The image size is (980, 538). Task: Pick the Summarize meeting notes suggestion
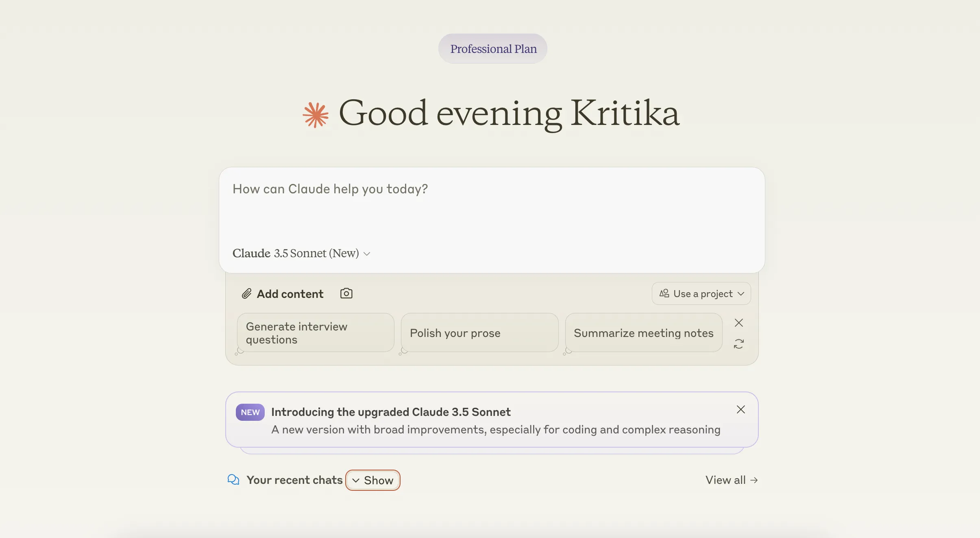pos(644,333)
